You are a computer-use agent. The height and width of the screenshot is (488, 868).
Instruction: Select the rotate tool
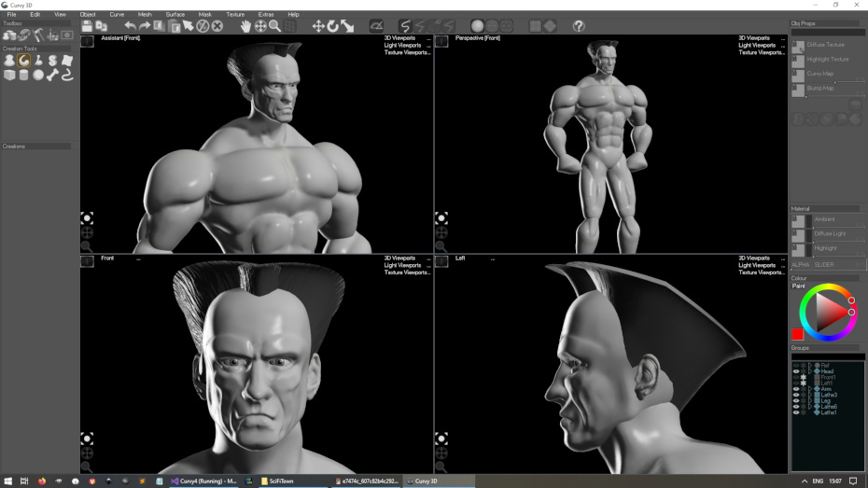[x=332, y=26]
